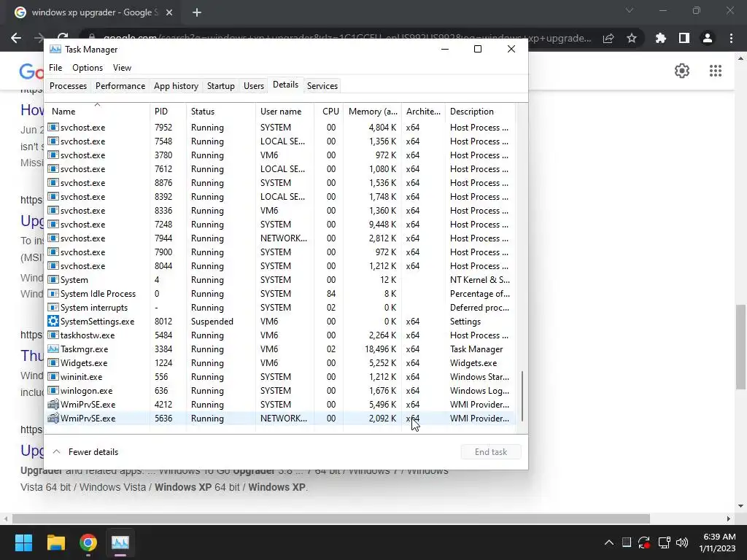Open a new Chrome tab
This screenshot has height=560, width=747.
[197, 12]
